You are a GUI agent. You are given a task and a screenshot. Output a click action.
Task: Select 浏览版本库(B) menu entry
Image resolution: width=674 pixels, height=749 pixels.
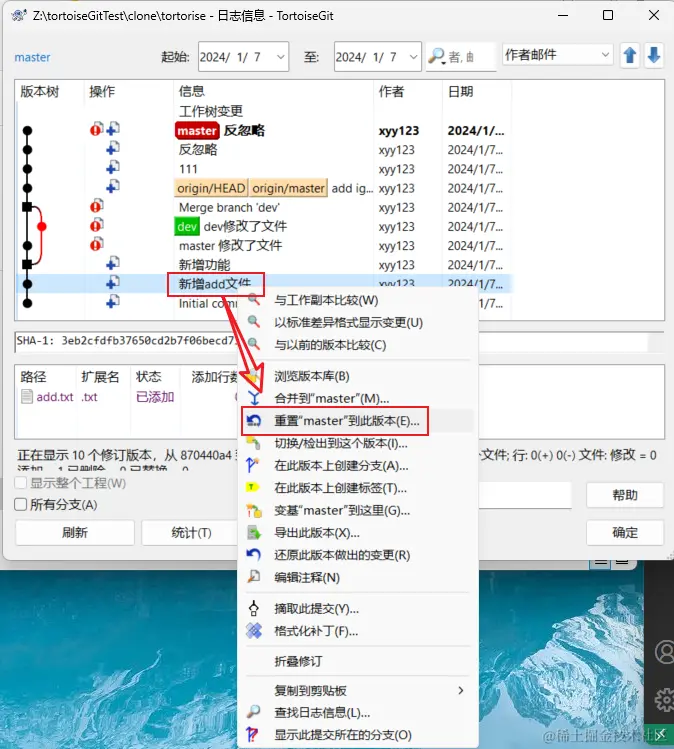tap(357, 376)
